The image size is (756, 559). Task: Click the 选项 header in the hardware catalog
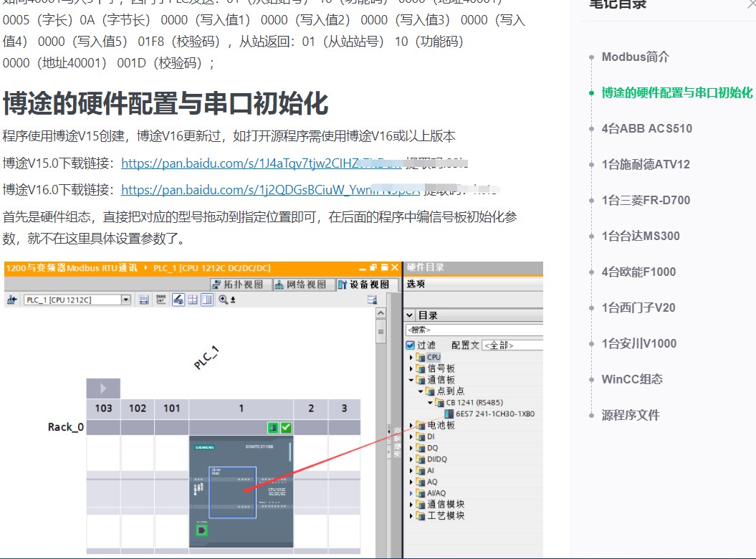(x=416, y=284)
